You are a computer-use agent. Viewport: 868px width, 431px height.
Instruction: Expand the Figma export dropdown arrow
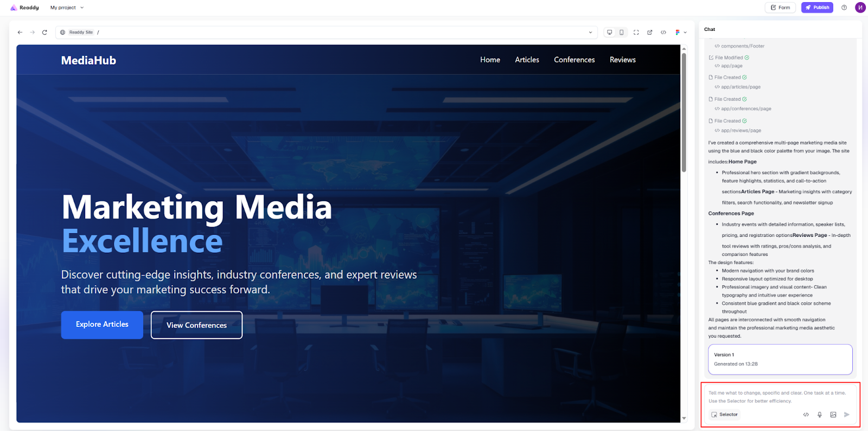point(685,33)
